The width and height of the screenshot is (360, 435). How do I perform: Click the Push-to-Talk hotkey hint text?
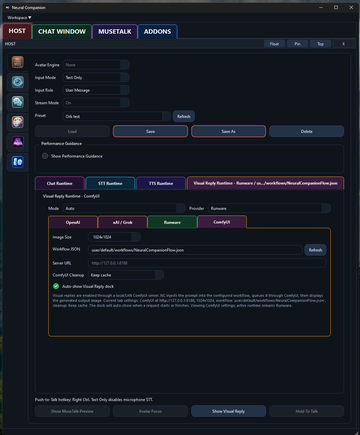tap(94, 399)
